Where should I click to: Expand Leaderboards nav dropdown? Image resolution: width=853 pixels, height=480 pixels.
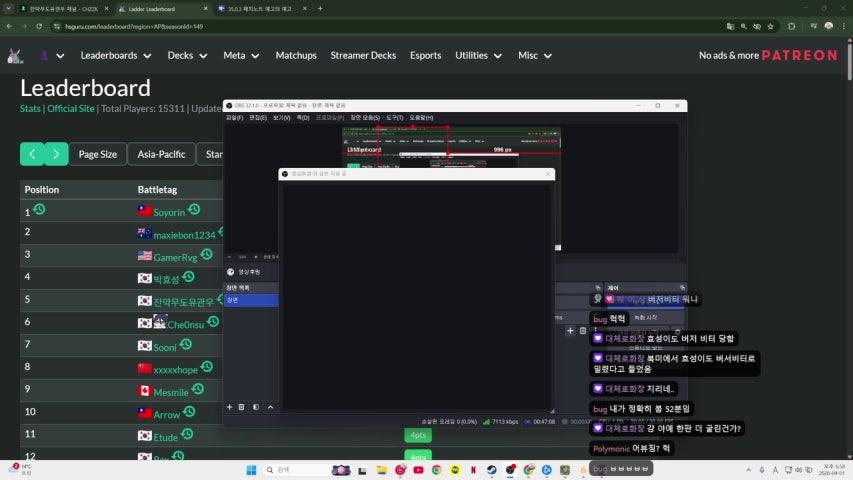coord(116,56)
